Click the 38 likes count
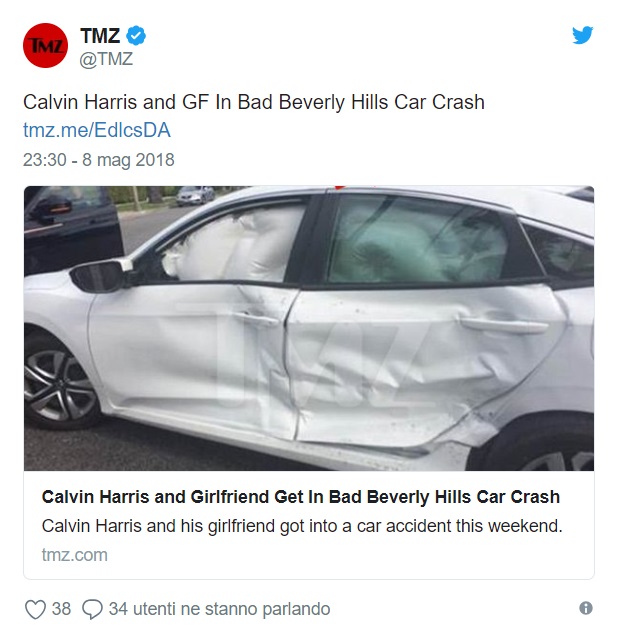Viewport: 620px width, 634px height. click(61, 609)
